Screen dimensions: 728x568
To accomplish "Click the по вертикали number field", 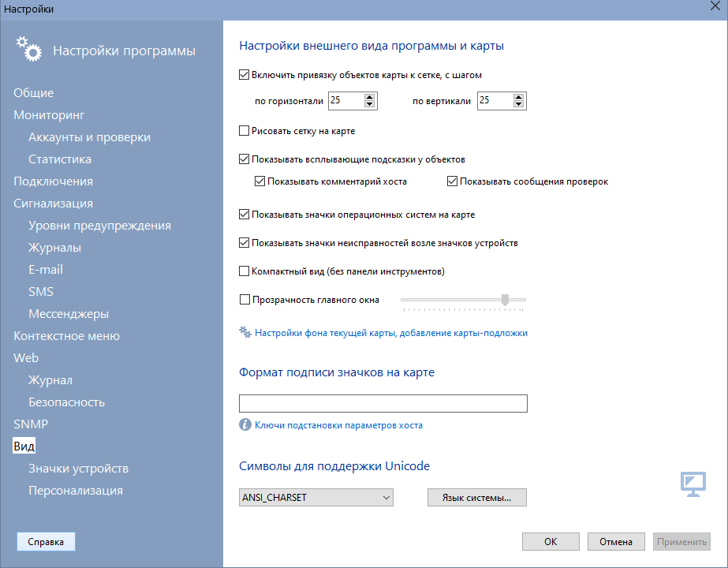I will pyautogui.click(x=495, y=100).
